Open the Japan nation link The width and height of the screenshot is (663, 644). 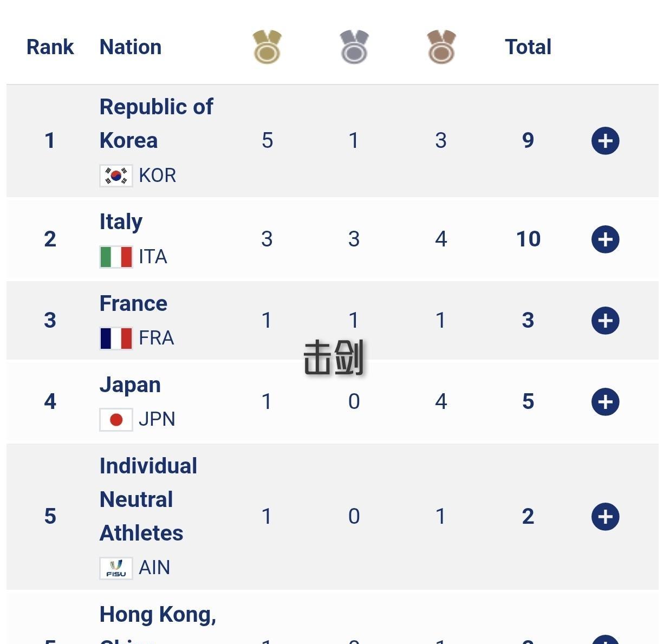[130, 385]
